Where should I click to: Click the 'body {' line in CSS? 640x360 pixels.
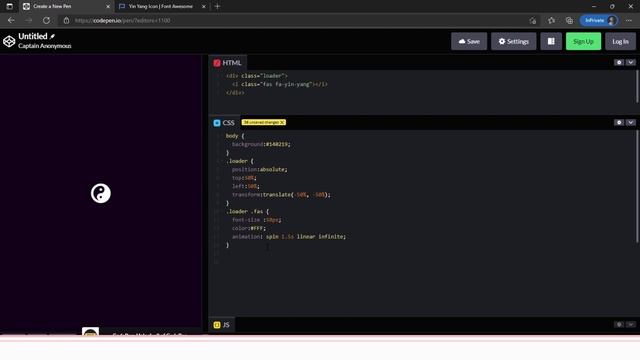(x=235, y=136)
